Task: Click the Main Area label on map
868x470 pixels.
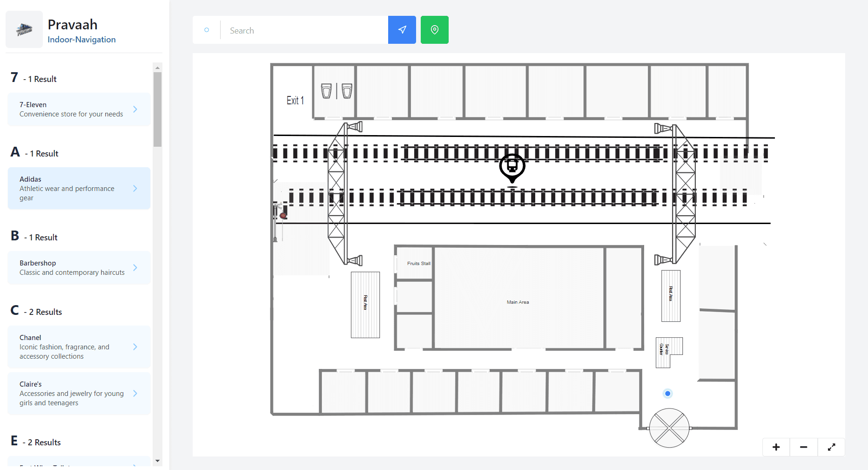Action: (x=518, y=302)
